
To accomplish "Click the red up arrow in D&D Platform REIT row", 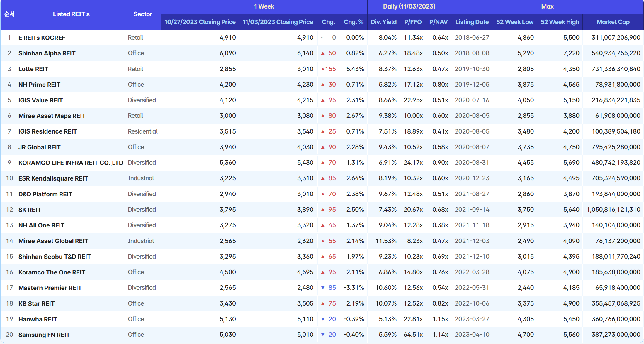I will pyautogui.click(x=323, y=194).
